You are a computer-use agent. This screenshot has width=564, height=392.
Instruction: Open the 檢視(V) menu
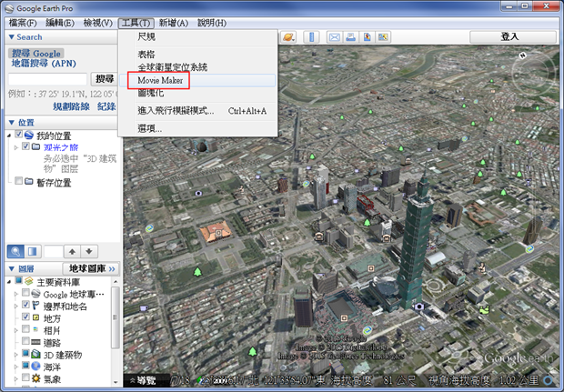(98, 23)
